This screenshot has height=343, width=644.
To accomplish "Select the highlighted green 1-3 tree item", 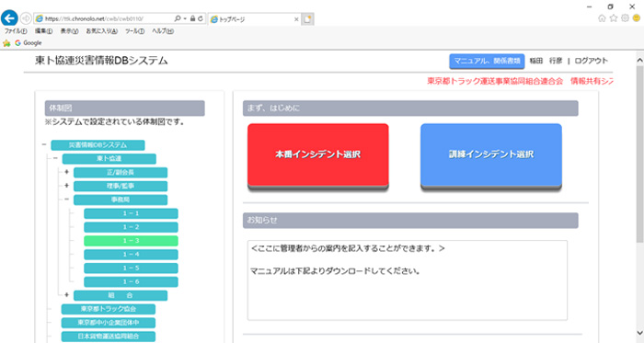I will 131,240.
